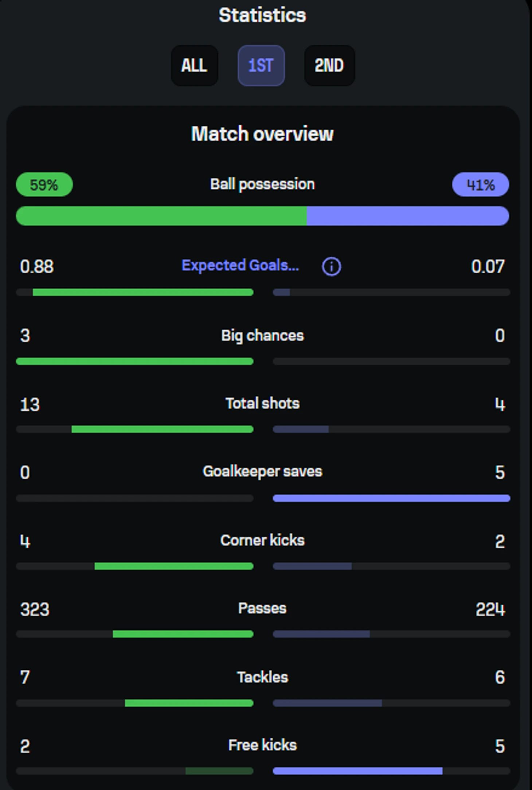Image resolution: width=532 pixels, height=790 pixels.
Task: Click the Big chances stat label
Action: click(262, 336)
